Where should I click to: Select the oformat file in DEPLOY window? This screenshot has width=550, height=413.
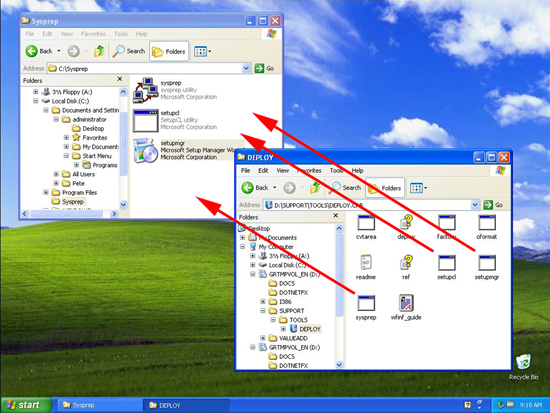click(x=487, y=227)
